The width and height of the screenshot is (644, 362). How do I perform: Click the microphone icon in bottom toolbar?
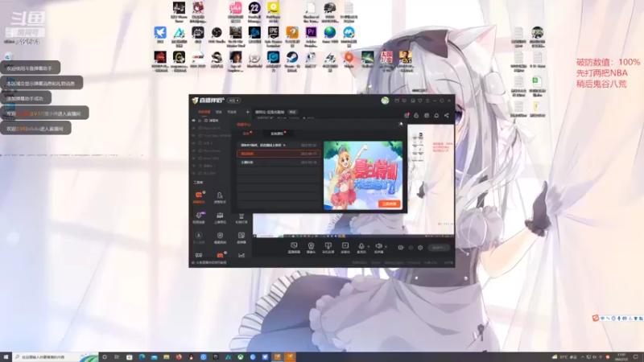tap(361, 246)
